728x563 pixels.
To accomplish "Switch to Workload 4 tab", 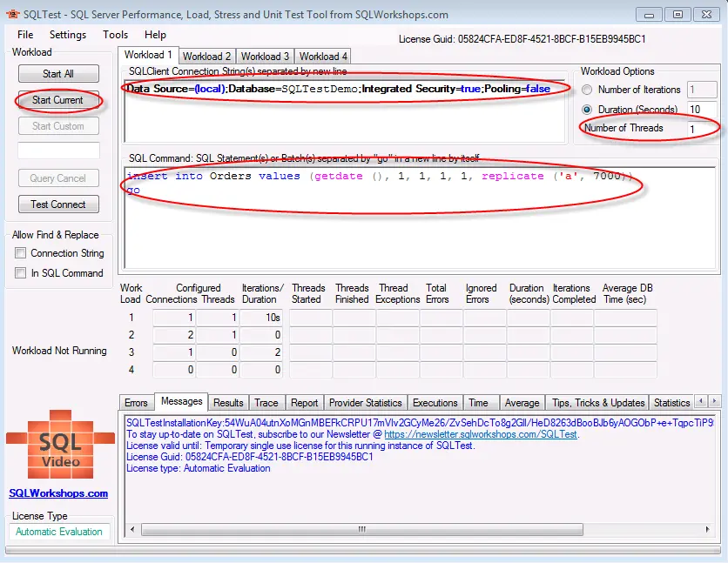I will (x=323, y=57).
